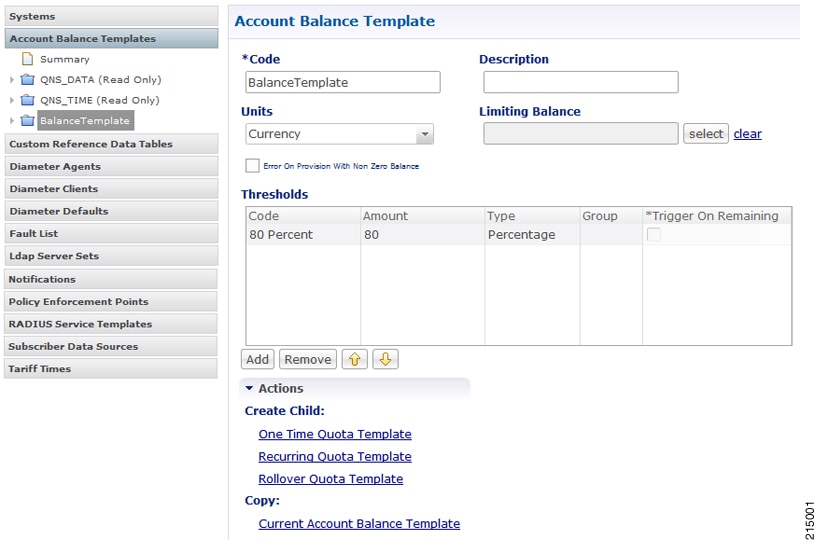Open the Ldap Server Sets section
The width and height of the screenshot is (814, 540).
[111, 255]
